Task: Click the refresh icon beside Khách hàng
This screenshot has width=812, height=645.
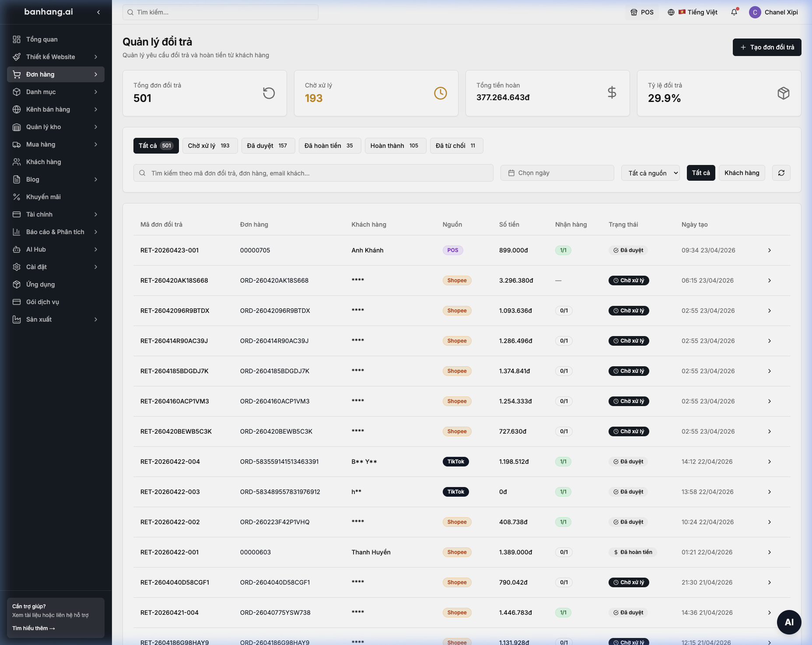Action: tap(781, 173)
